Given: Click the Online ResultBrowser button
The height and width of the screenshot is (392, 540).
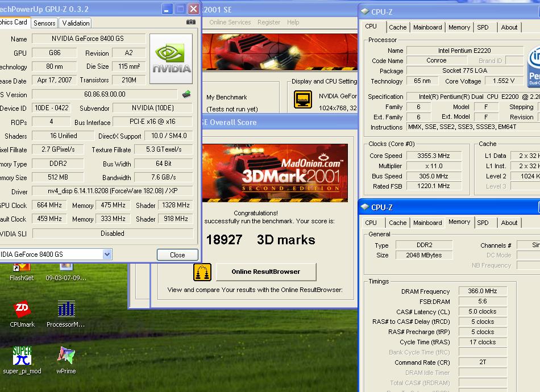Looking at the screenshot, I should pyautogui.click(x=265, y=272).
